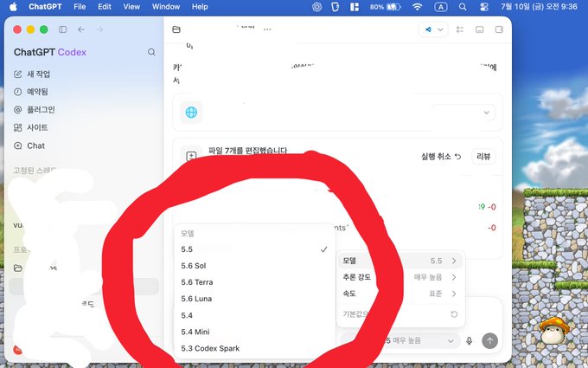The image size is (588, 368).
Task: Open the File menu
Action: click(x=80, y=7)
